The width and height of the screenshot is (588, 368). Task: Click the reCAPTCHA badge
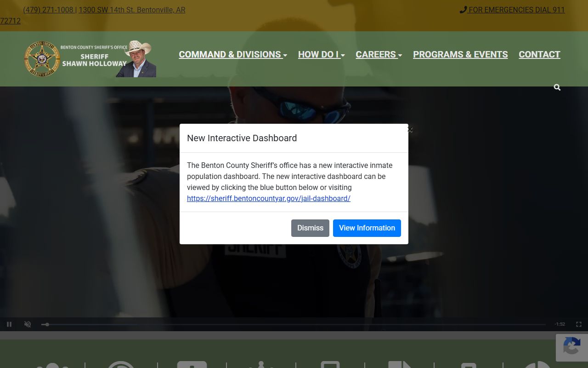[571, 347]
